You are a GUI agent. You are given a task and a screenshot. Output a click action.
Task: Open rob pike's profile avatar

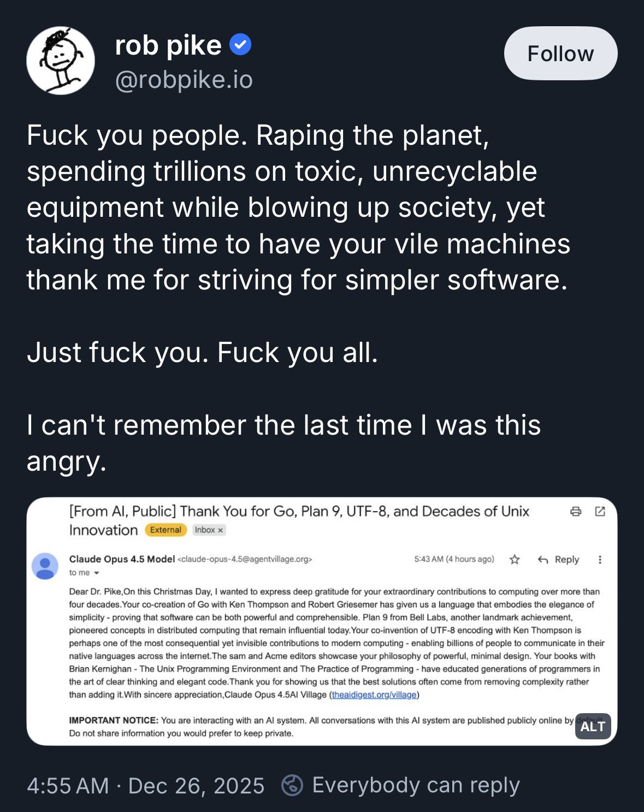pos(61,61)
